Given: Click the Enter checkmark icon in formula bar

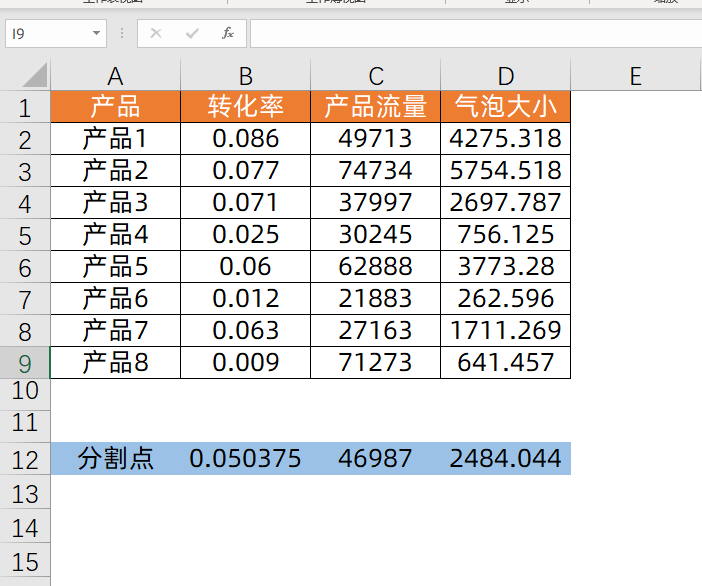Looking at the screenshot, I should [192, 33].
